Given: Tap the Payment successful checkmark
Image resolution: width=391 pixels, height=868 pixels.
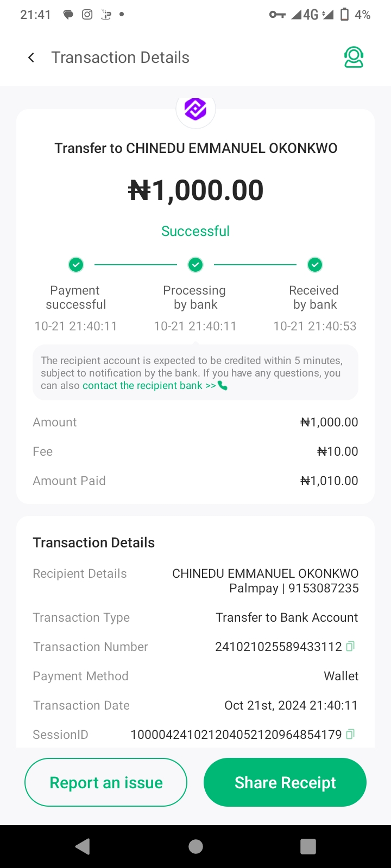Looking at the screenshot, I should tap(76, 265).
